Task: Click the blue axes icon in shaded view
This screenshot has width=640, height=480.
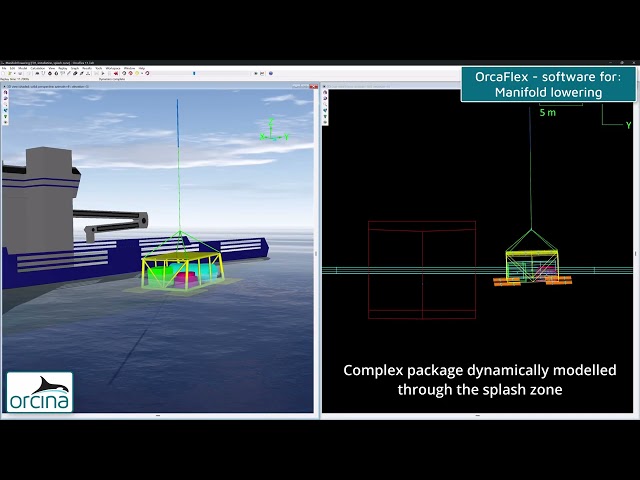Action: click(x=5, y=110)
